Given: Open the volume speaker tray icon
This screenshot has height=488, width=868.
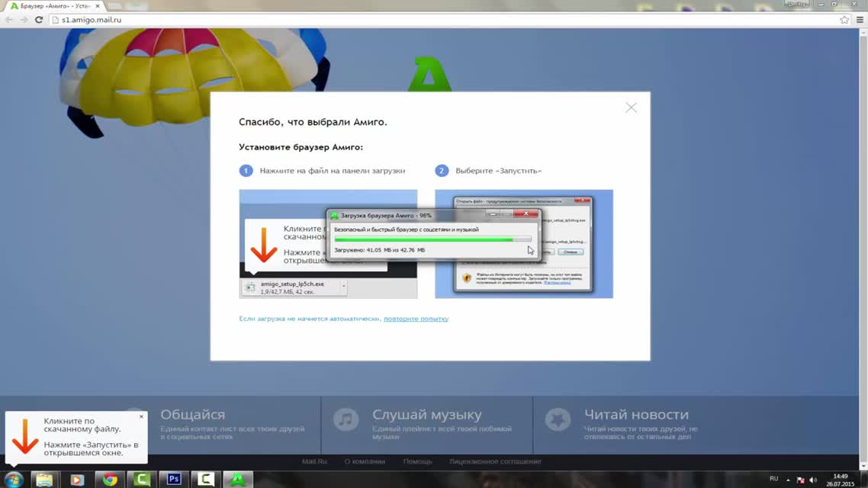Looking at the screenshot, I should coord(813,480).
